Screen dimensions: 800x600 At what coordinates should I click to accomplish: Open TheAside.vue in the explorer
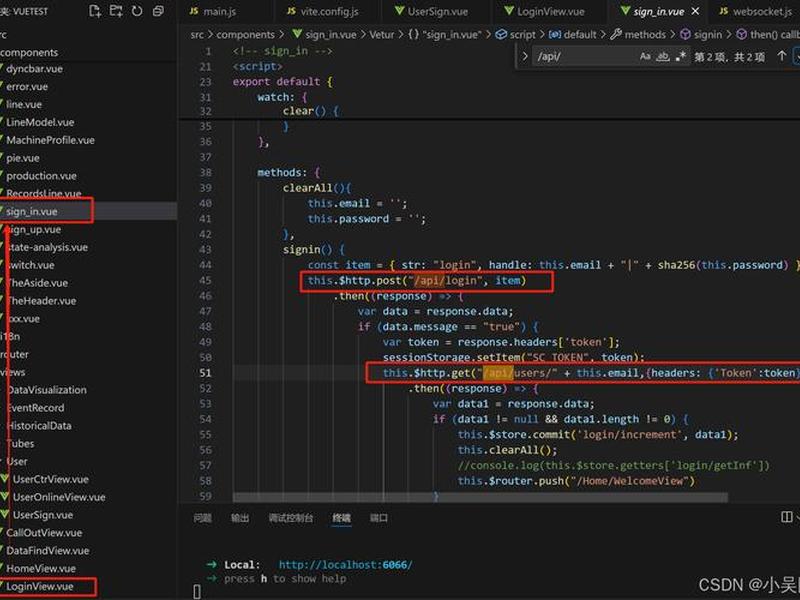pyautogui.click(x=38, y=283)
